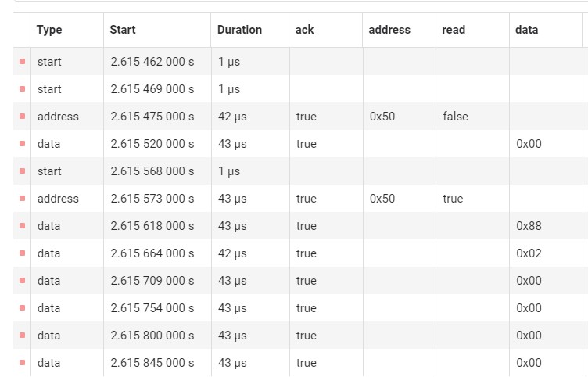588x377 pixels.
Task: Select data row starting at 2.615 754 000 s
Action: tap(301, 308)
